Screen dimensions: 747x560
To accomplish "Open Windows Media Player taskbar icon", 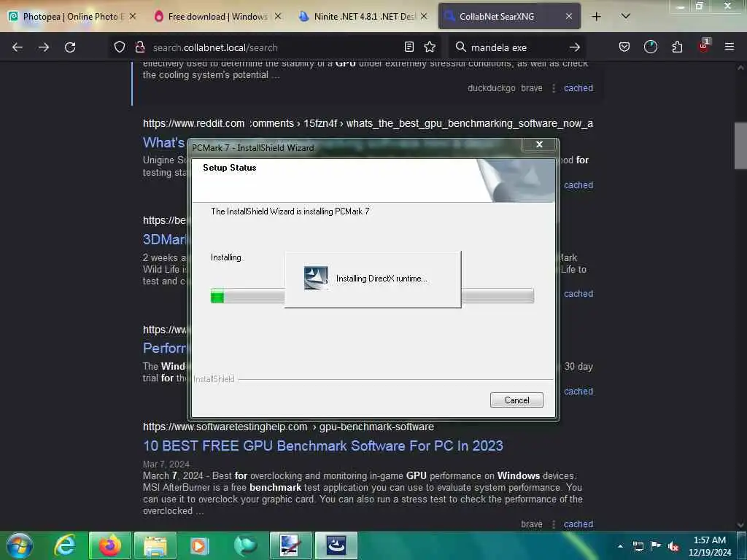I will pyautogui.click(x=200, y=545).
